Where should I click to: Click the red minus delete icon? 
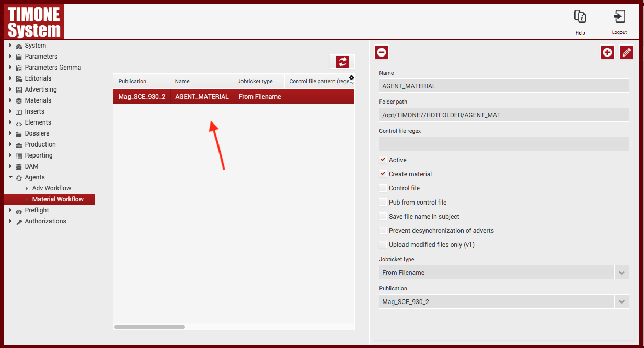coord(382,52)
